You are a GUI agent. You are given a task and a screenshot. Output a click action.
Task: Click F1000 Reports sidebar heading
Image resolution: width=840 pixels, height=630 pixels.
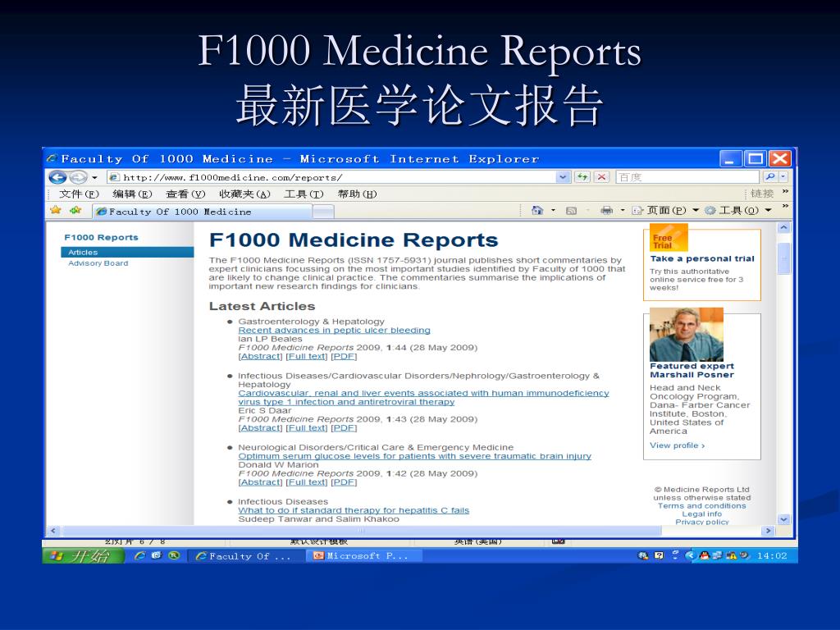[101, 237]
